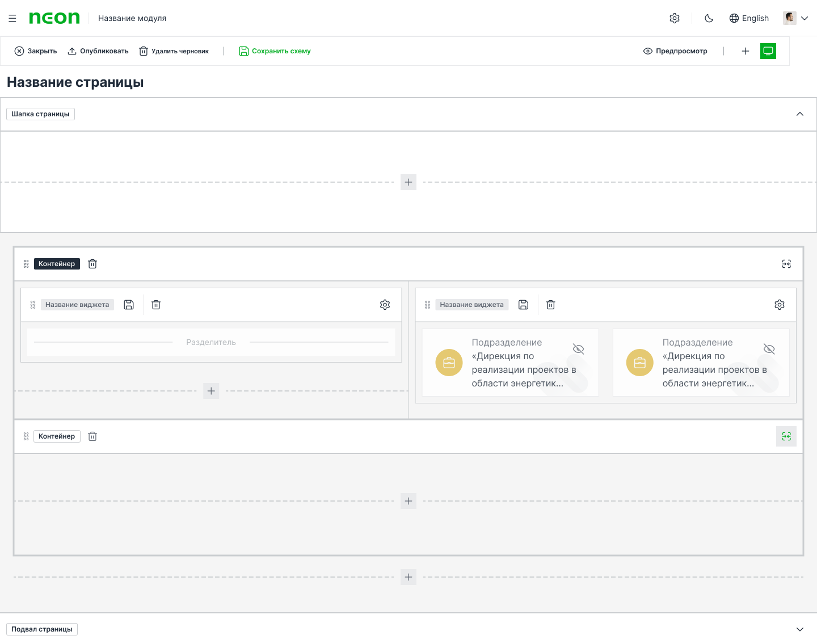Expand the Подвал страницы section
The width and height of the screenshot is (817, 644).
point(800,629)
